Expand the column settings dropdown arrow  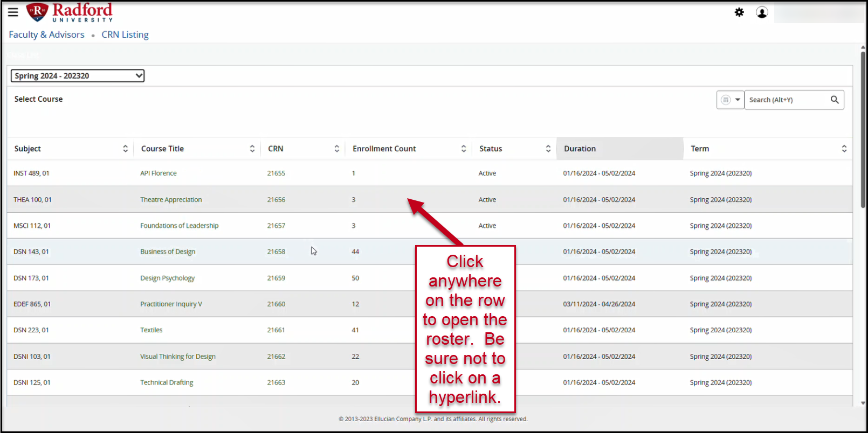click(x=738, y=100)
